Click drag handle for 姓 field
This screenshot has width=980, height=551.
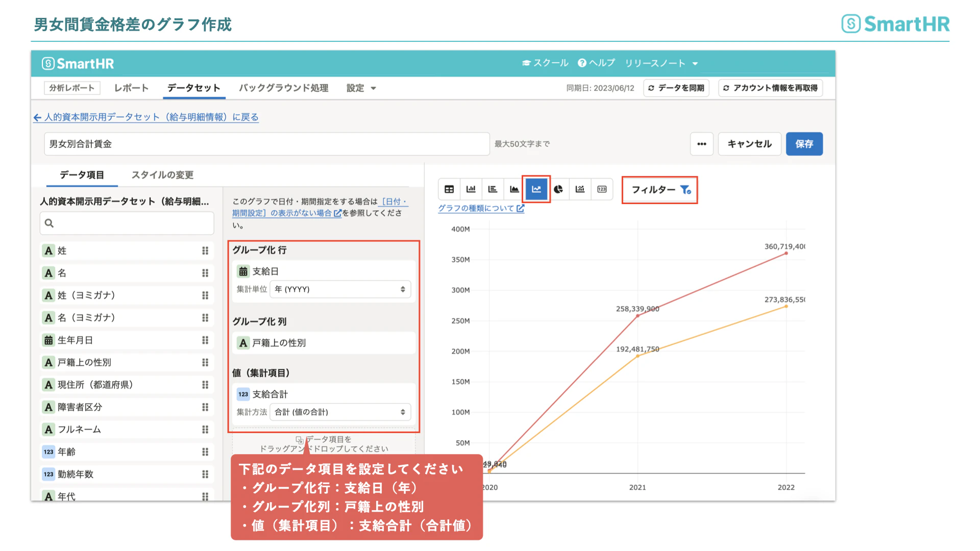[205, 251]
